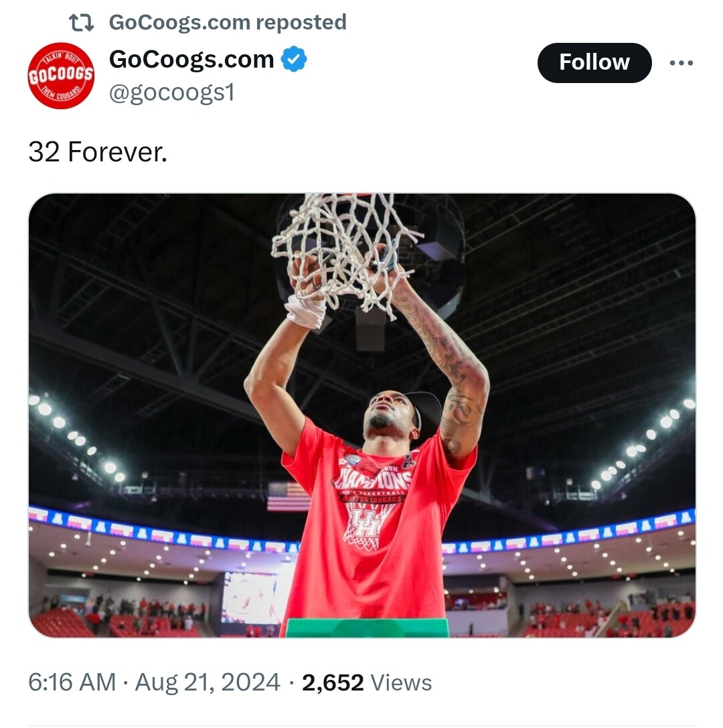
Task: Open the GoCoogs red profile avatar
Action: (x=61, y=75)
